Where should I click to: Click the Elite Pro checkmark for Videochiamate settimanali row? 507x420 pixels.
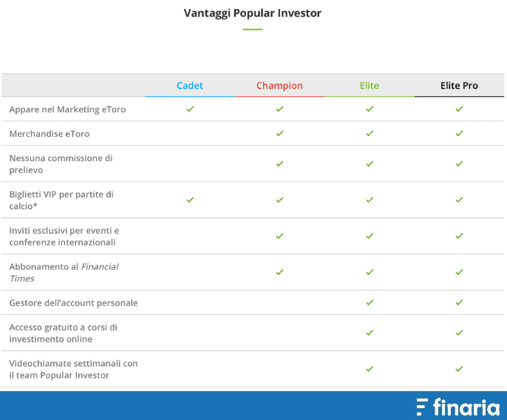(459, 369)
